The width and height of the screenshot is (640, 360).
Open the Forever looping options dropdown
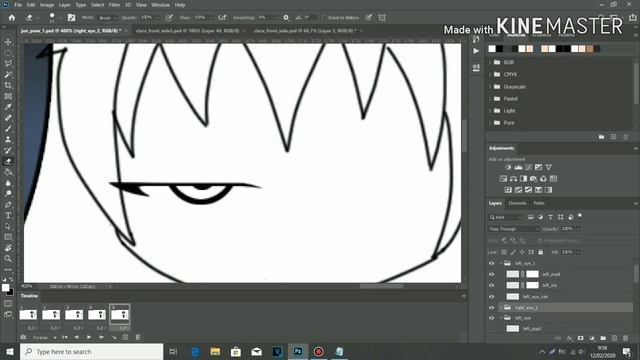point(44,338)
